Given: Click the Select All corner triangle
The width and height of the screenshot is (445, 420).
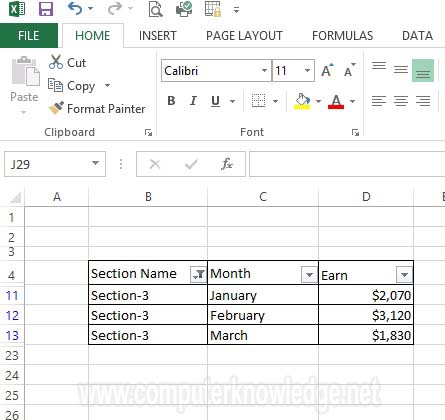Looking at the screenshot, I should coord(15,197).
